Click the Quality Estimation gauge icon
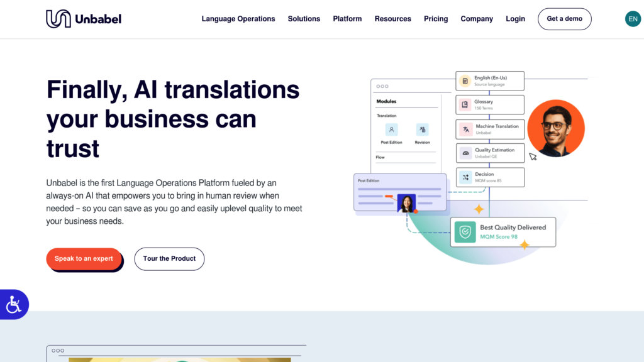This screenshot has height=362, width=644. [x=465, y=153]
